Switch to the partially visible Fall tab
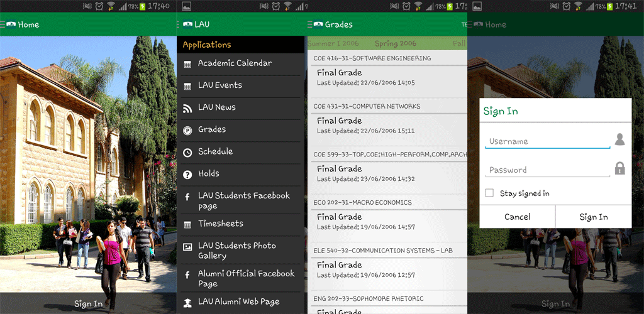Viewport: 644px width, 314px height. pyautogui.click(x=460, y=43)
